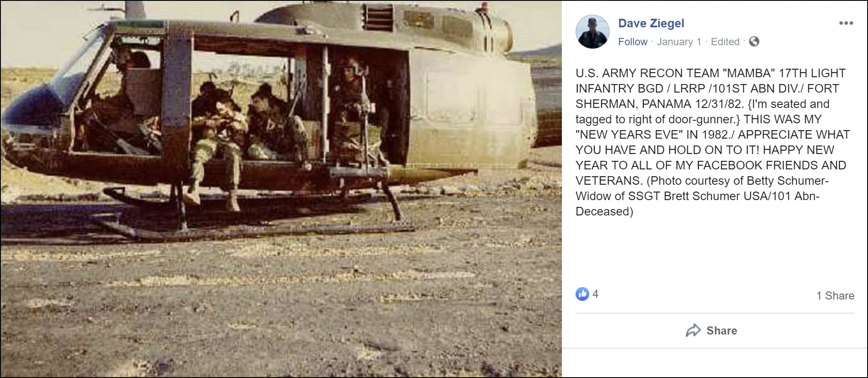Click the dirt ground in the photo
The height and width of the screenshot is (378, 868).
click(x=281, y=307)
